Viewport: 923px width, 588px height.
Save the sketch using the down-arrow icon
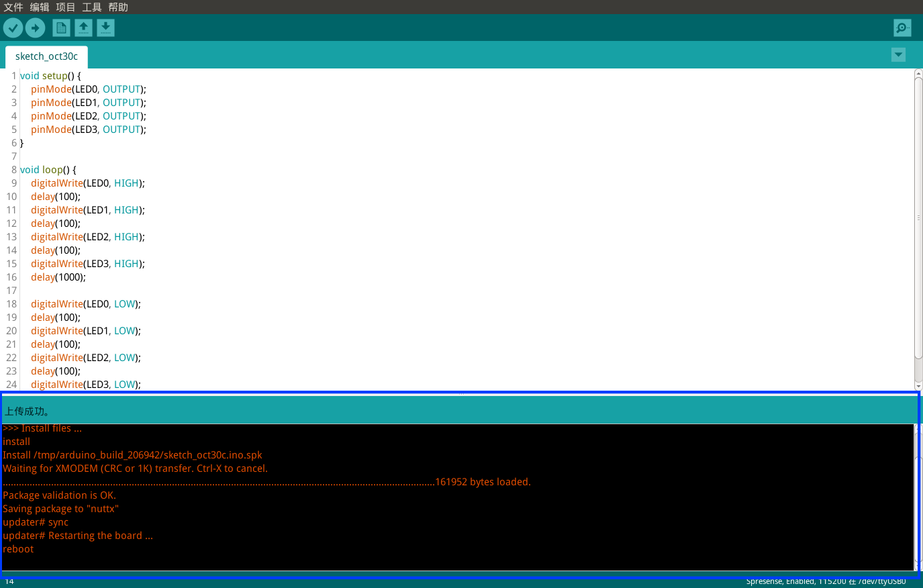tap(105, 28)
